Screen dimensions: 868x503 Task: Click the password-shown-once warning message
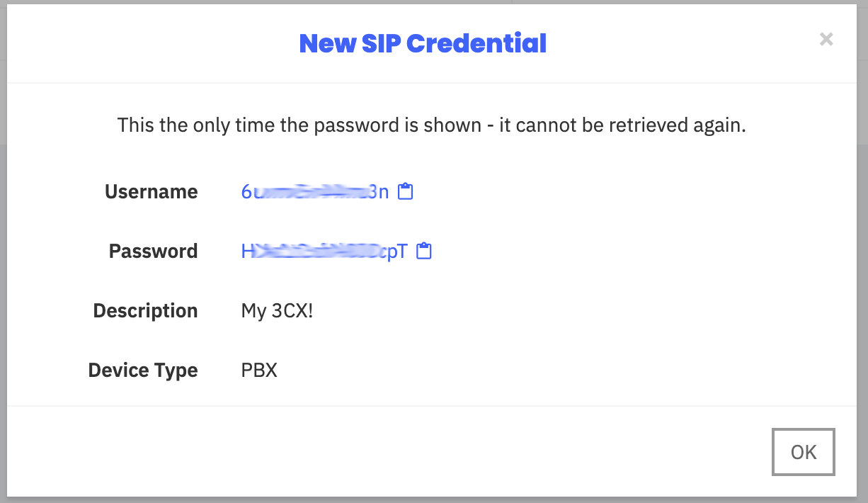[432, 125]
